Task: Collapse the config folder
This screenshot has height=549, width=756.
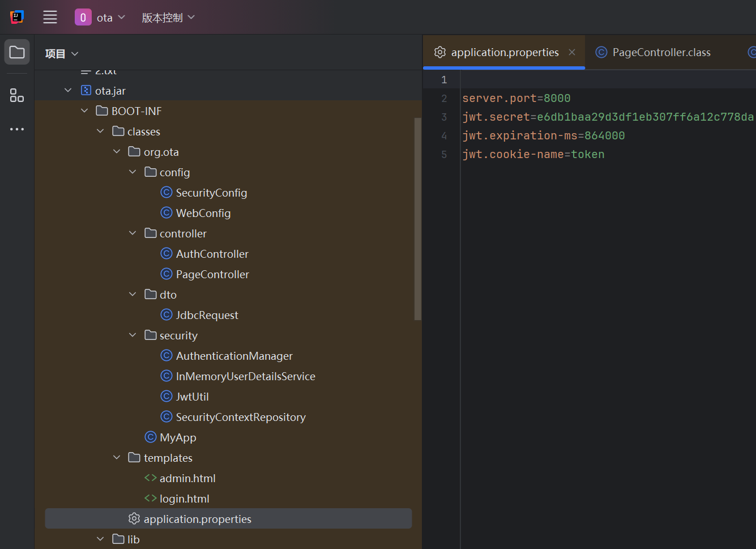Action: tap(133, 172)
